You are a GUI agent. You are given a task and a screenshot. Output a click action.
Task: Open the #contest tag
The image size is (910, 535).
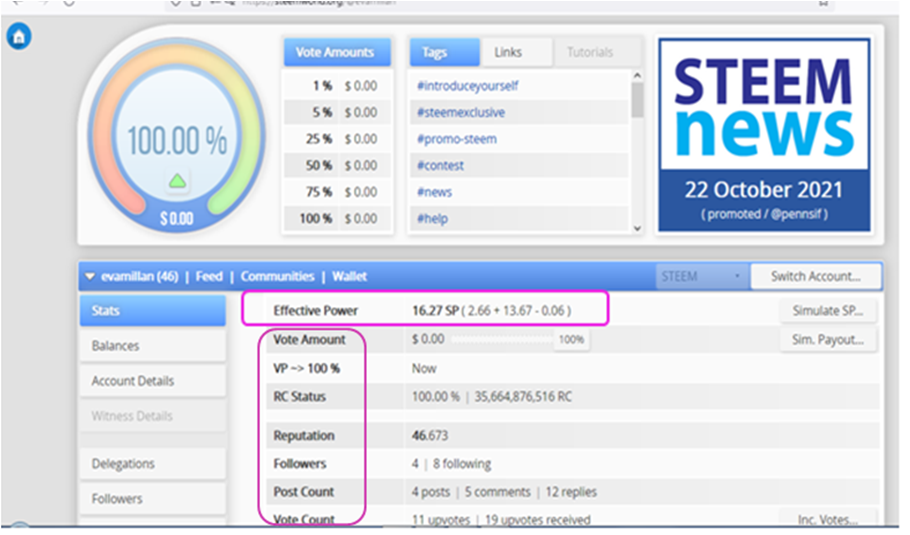[440, 165]
